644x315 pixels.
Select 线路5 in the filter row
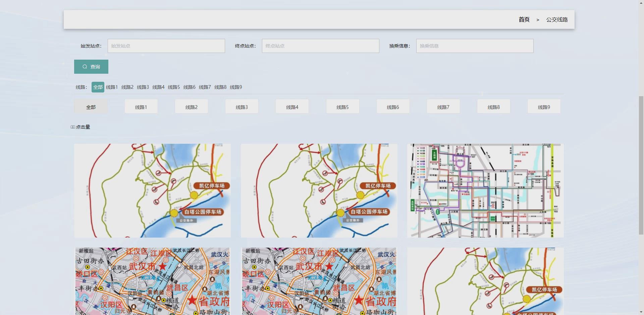coord(174,87)
